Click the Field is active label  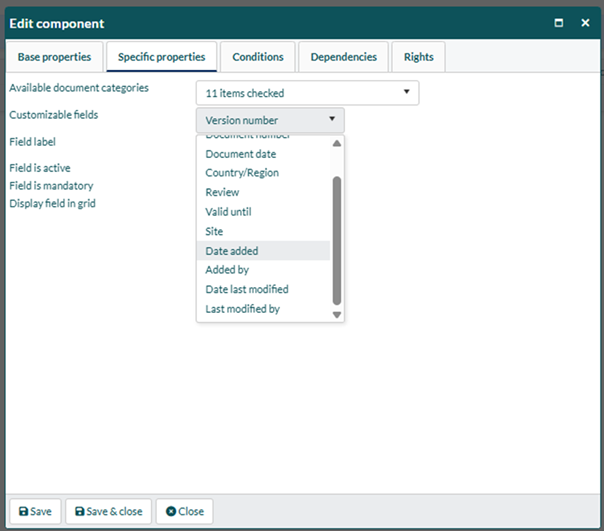[x=40, y=168]
